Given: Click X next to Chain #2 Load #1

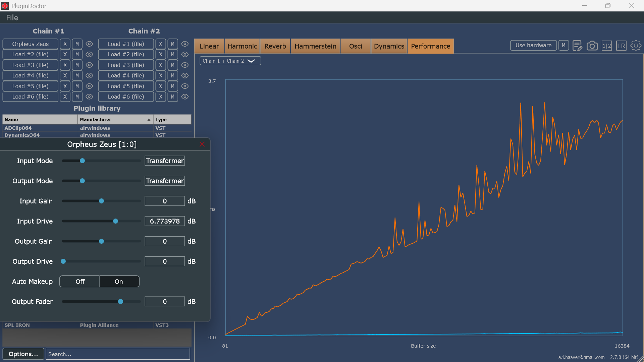Looking at the screenshot, I should click(x=161, y=44).
